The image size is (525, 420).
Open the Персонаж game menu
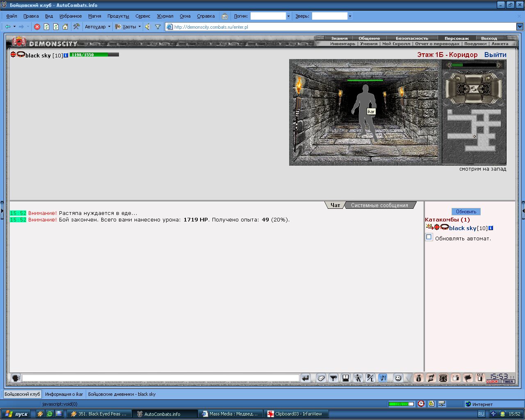click(x=457, y=38)
